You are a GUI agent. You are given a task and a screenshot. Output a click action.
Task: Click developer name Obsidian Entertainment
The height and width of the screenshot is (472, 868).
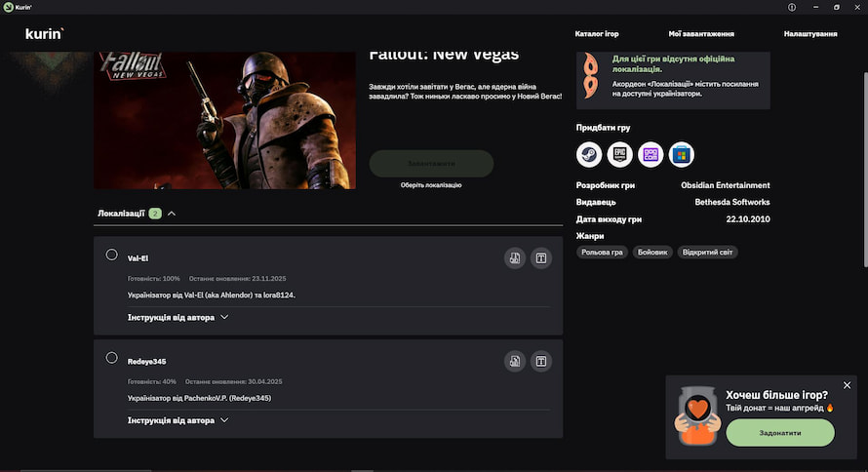coord(726,185)
